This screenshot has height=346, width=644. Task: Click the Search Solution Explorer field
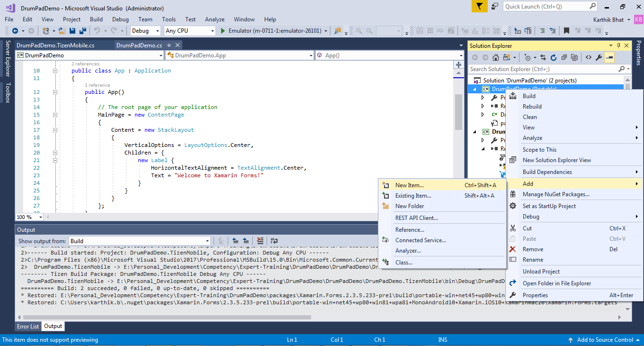click(x=542, y=69)
